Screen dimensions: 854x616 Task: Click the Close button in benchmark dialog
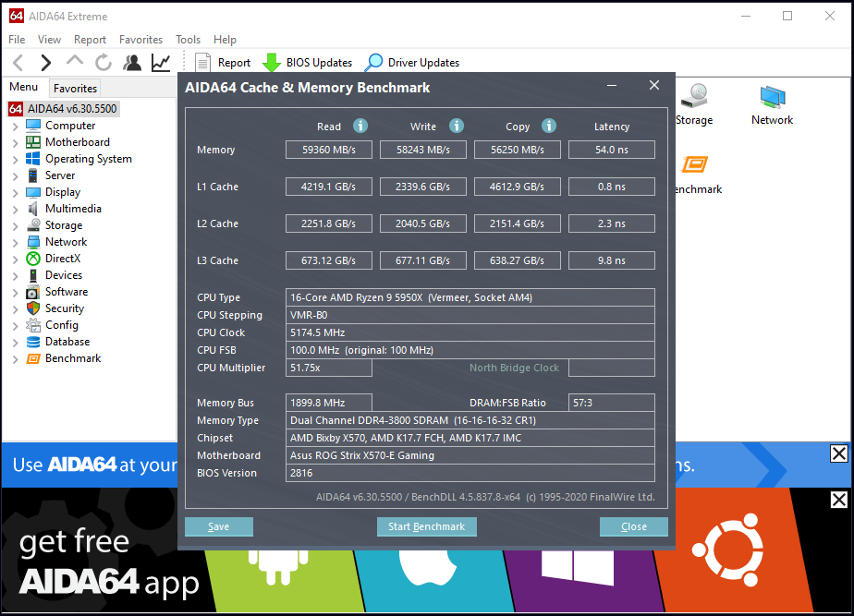click(x=634, y=526)
